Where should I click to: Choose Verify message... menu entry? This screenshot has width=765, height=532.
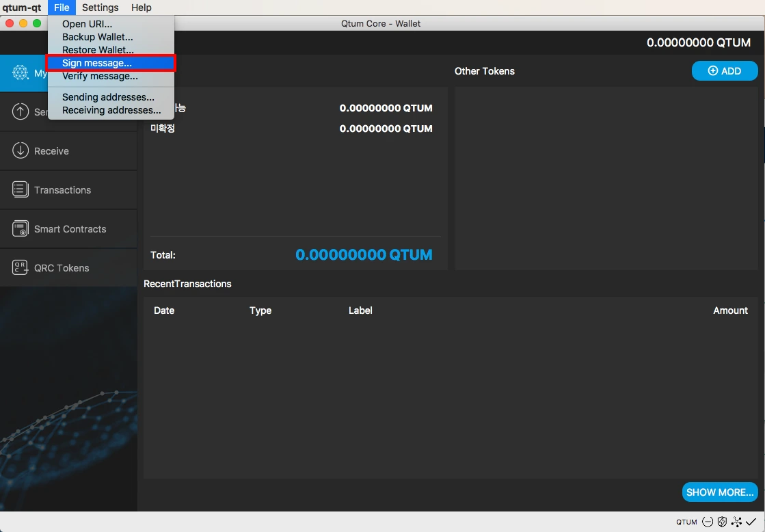coord(111,76)
